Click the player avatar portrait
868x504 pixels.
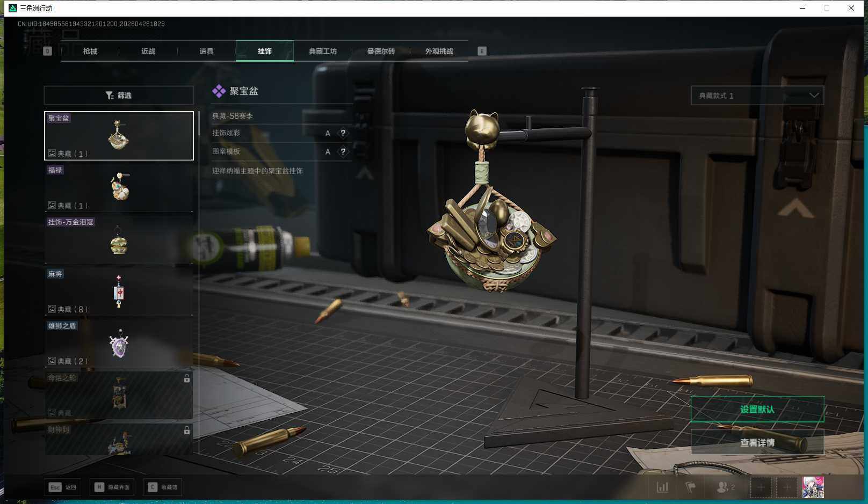[813, 487]
